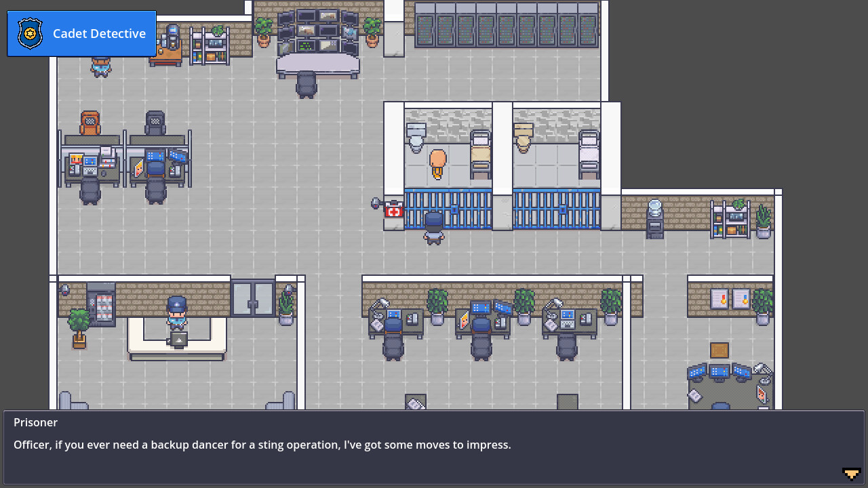Select the Prisoner name label in dialogue box
Screen dimensions: 868x488
pyautogui.click(x=35, y=422)
